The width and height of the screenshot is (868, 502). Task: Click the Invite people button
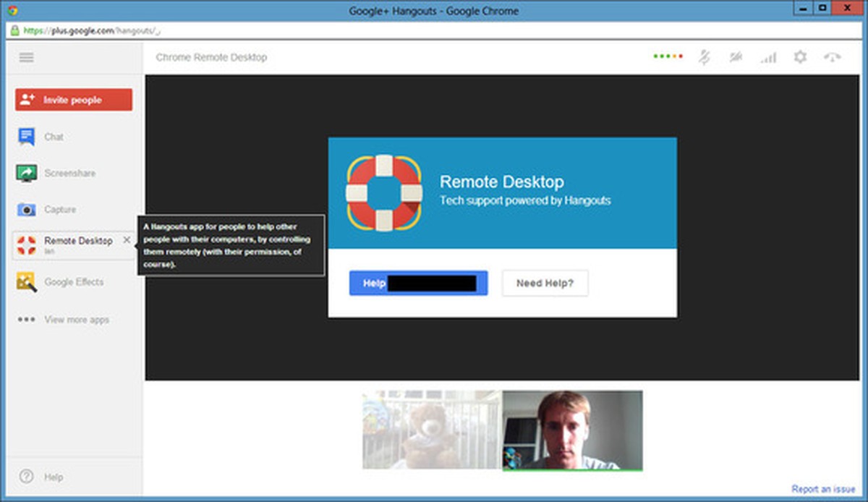[x=73, y=99]
